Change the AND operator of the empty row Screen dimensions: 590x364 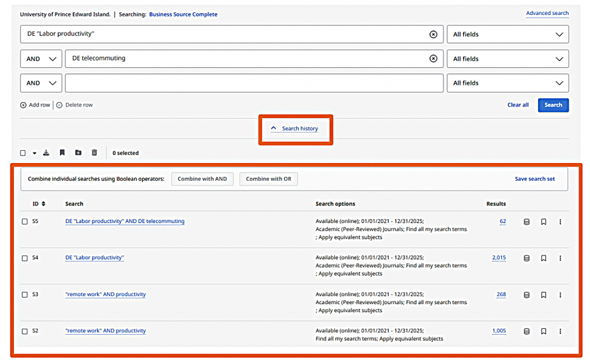point(41,83)
